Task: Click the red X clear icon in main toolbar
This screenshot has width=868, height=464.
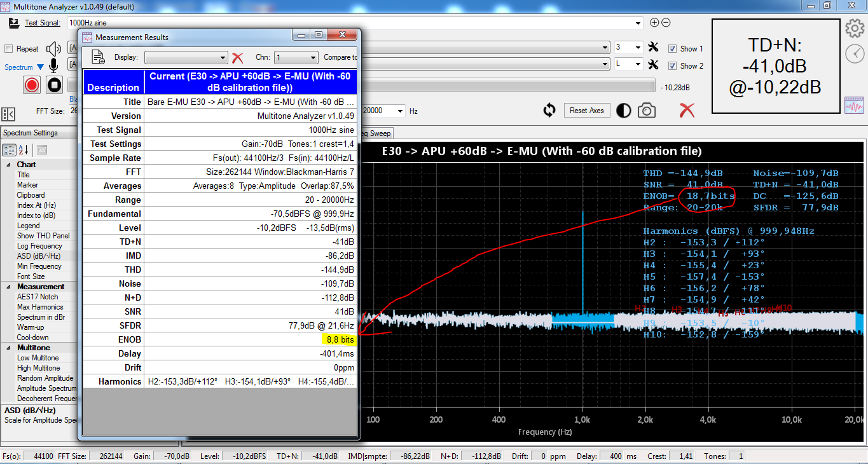Action: (687, 111)
